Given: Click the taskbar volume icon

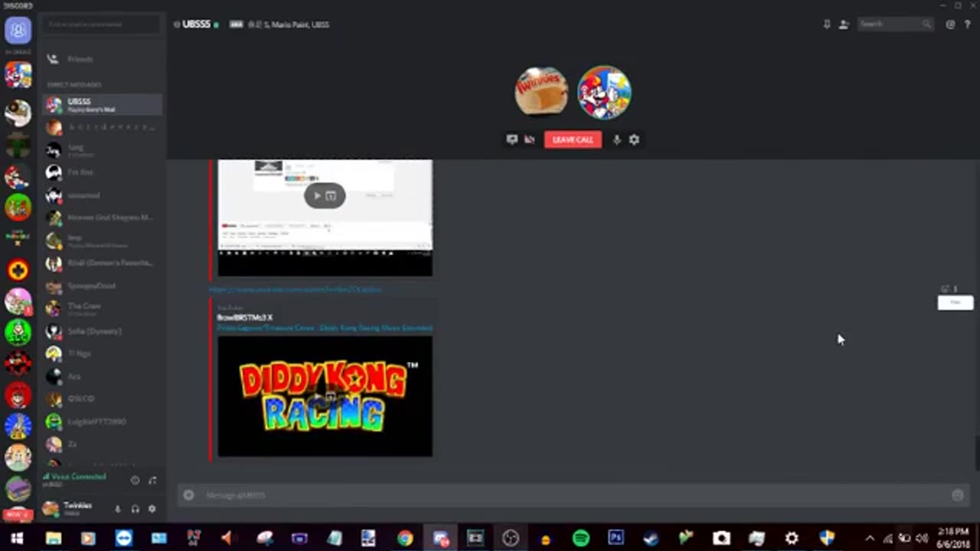Looking at the screenshot, I should click(922, 539).
